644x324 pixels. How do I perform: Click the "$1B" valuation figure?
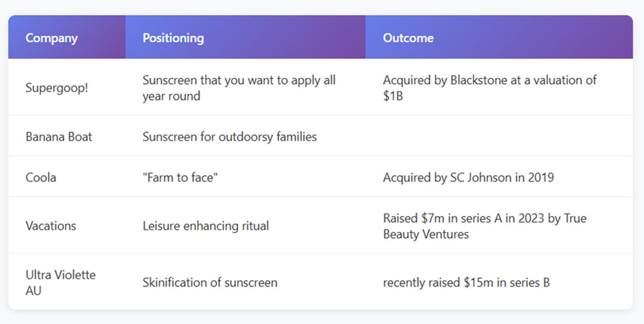(x=393, y=96)
